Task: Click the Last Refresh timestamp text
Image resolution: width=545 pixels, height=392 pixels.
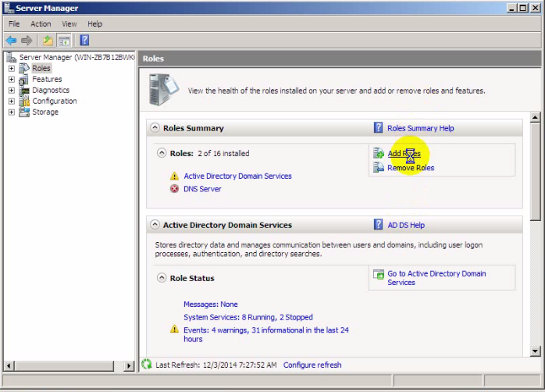Action: click(216, 365)
